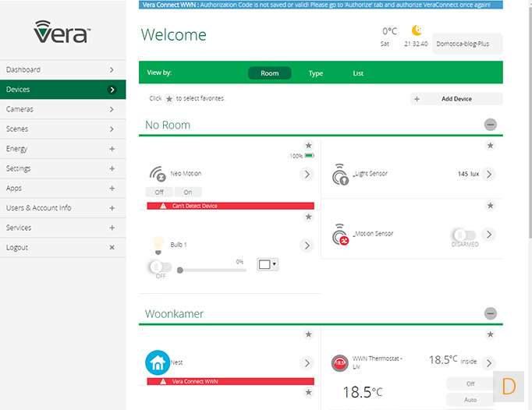Collapse the No Room section
Screen dimensions: 532x410
[x=490, y=125]
